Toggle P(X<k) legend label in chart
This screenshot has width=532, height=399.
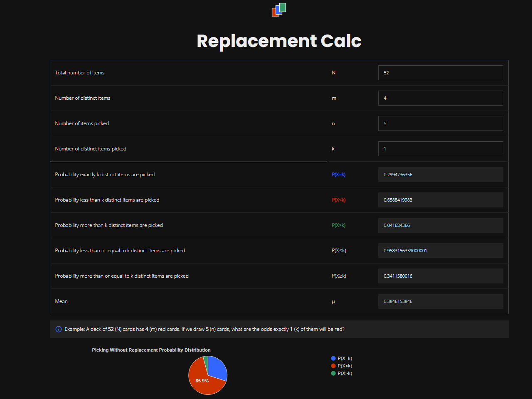coord(345,366)
